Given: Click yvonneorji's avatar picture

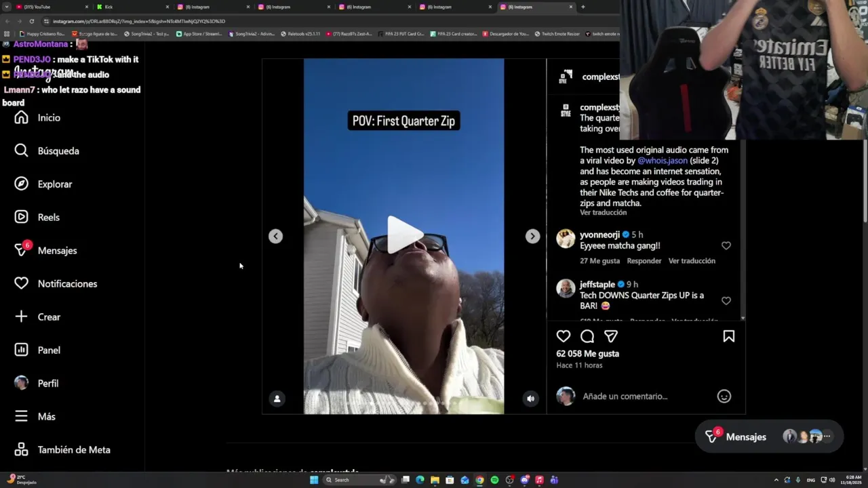Looking at the screenshot, I should [566, 239].
